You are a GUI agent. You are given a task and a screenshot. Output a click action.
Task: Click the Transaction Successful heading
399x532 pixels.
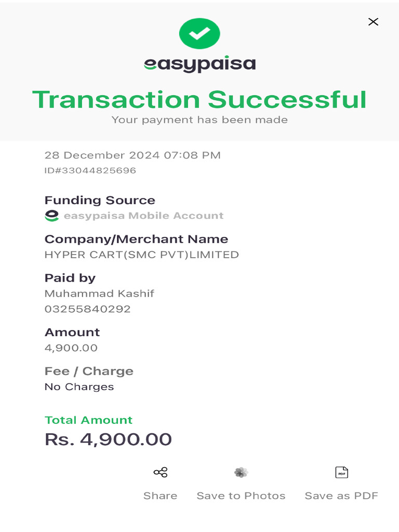pyautogui.click(x=199, y=100)
